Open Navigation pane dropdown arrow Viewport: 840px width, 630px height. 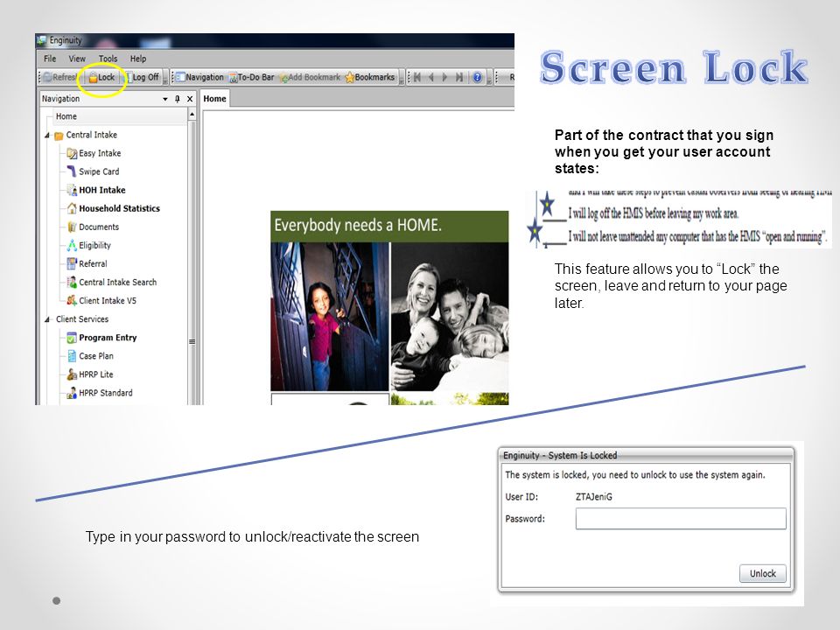pos(165,99)
